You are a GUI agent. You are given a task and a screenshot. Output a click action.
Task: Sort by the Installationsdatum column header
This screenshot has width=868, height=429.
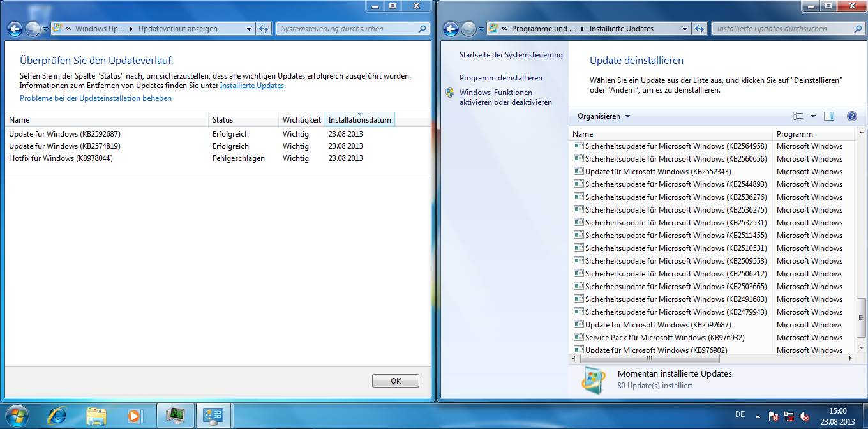[359, 120]
